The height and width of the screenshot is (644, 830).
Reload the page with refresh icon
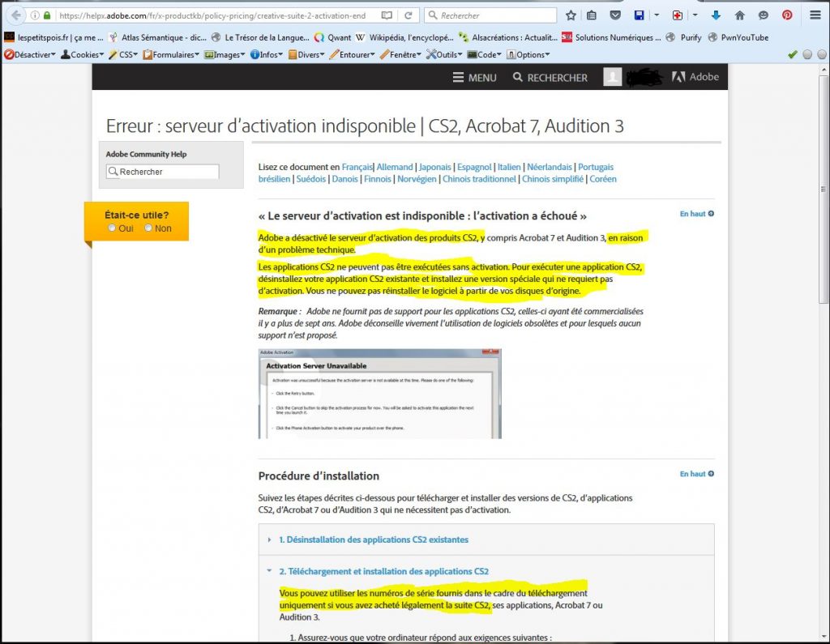[x=407, y=15]
